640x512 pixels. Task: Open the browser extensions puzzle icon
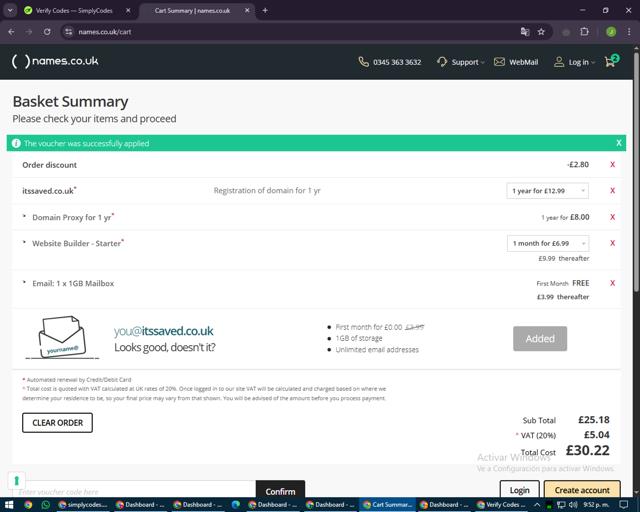coord(584,31)
